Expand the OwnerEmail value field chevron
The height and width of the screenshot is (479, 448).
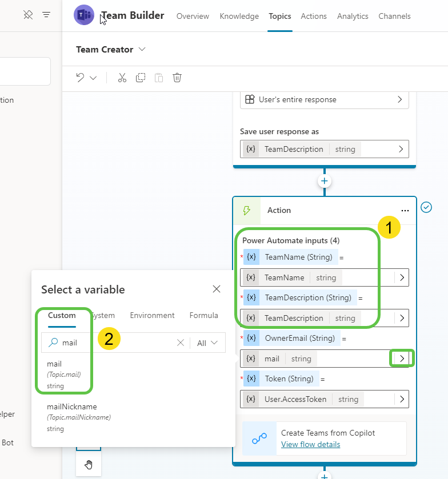point(402,358)
